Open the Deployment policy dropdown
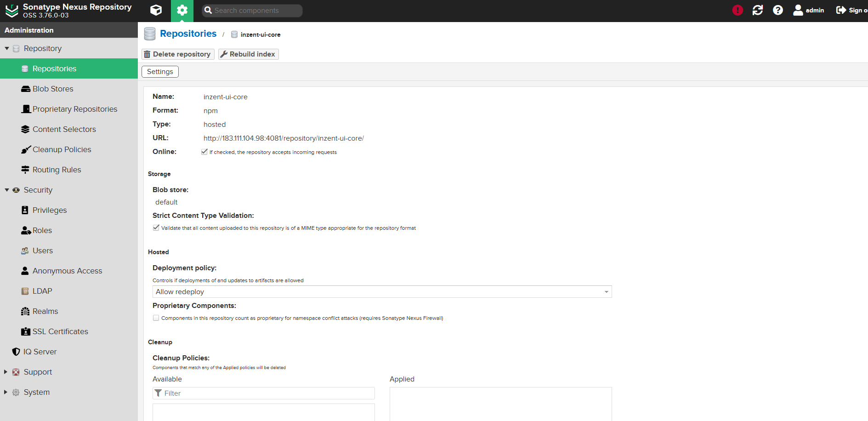This screenshot has height=421, width=868. pos(606,291)
